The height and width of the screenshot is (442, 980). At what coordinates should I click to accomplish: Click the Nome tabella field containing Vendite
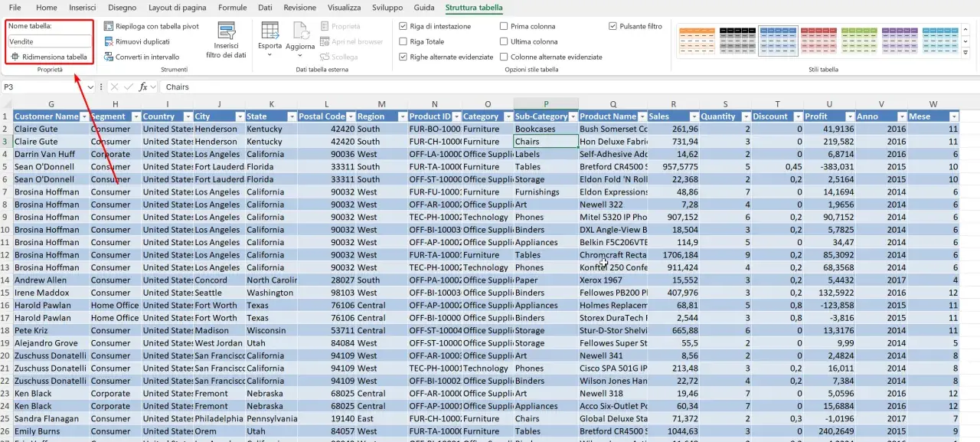(49, 41)
